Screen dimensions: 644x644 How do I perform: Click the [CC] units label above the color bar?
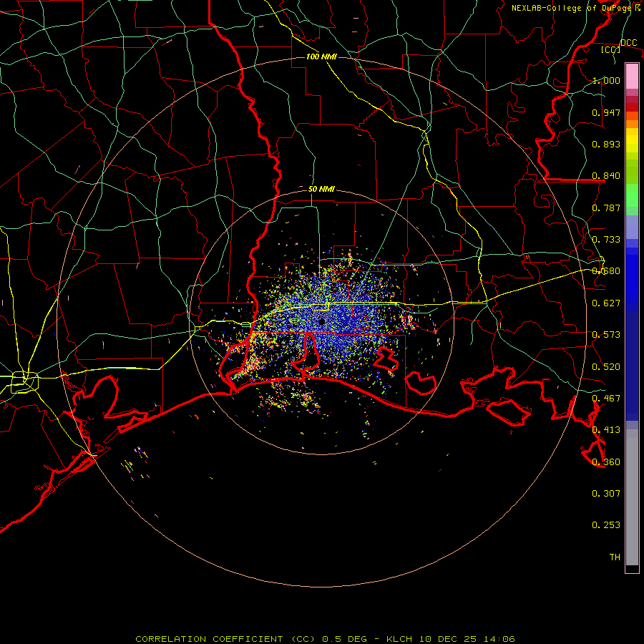[610, 49]
